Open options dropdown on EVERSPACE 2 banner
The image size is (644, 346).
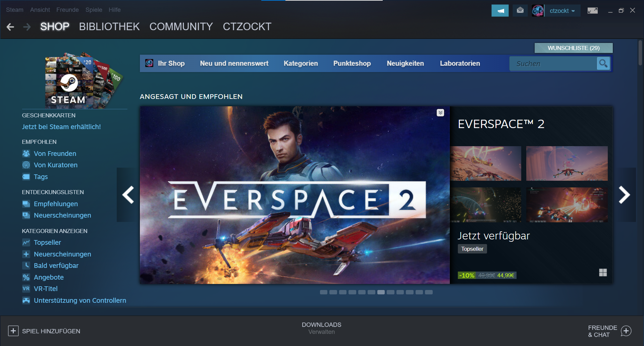[x=440, y=113]
